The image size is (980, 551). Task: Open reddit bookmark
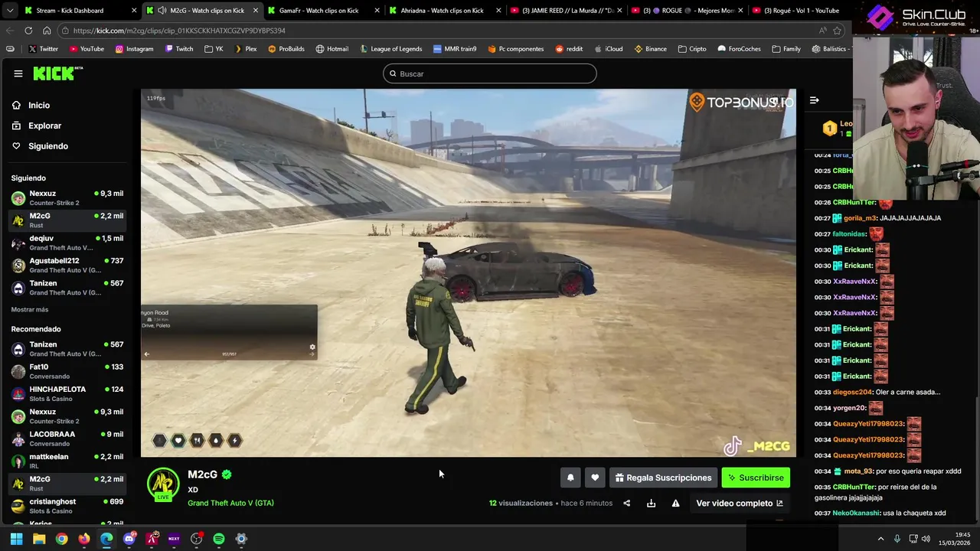tap(569, 49)
